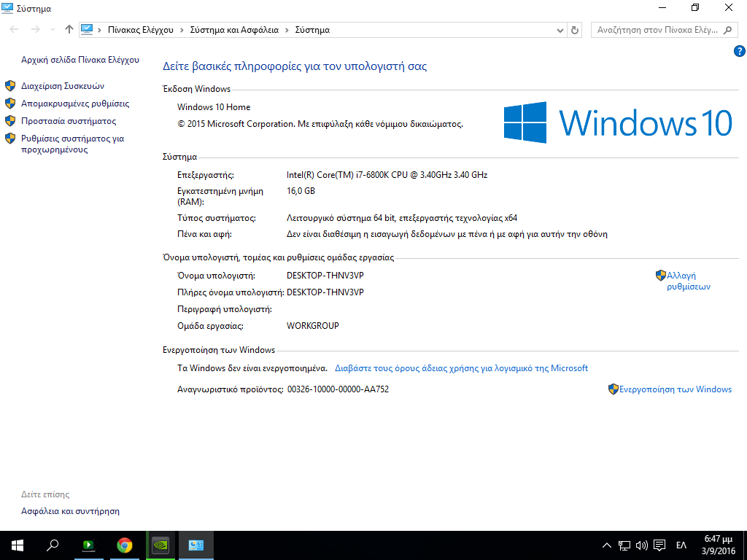Image resolution: width=747 pixels, height=560 pixels.
Task: Click the back navigation arrow
Action: 14,29
